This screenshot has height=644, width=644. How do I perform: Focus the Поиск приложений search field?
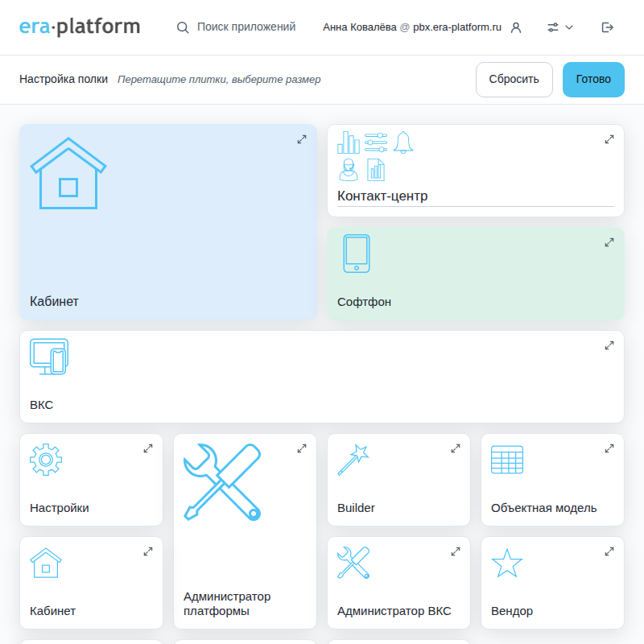[246, 27]
